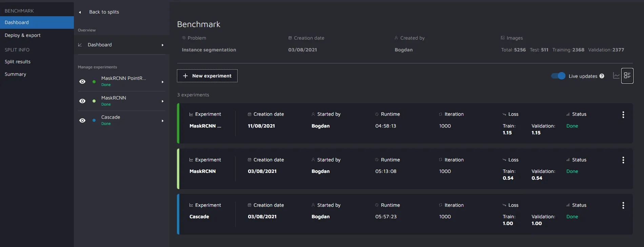Hide the Cascade experiment with eye icon
The image size is (644, 247).
82,120
